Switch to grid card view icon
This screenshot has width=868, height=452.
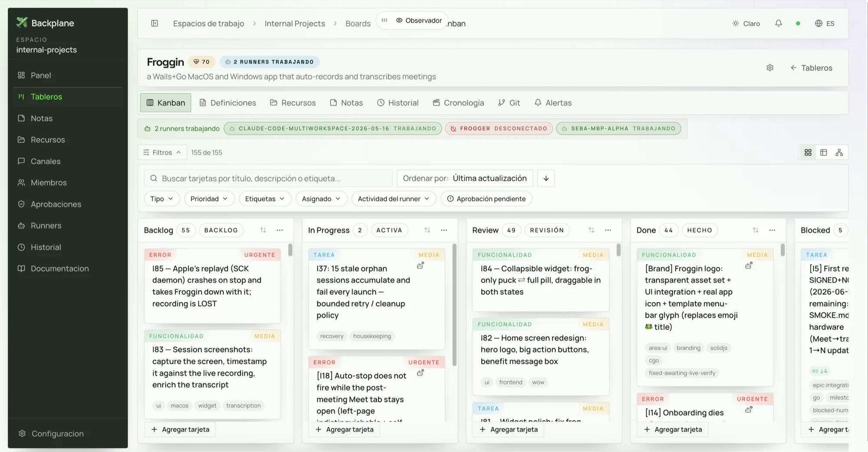pyautogui.click(x=808, y=153)
